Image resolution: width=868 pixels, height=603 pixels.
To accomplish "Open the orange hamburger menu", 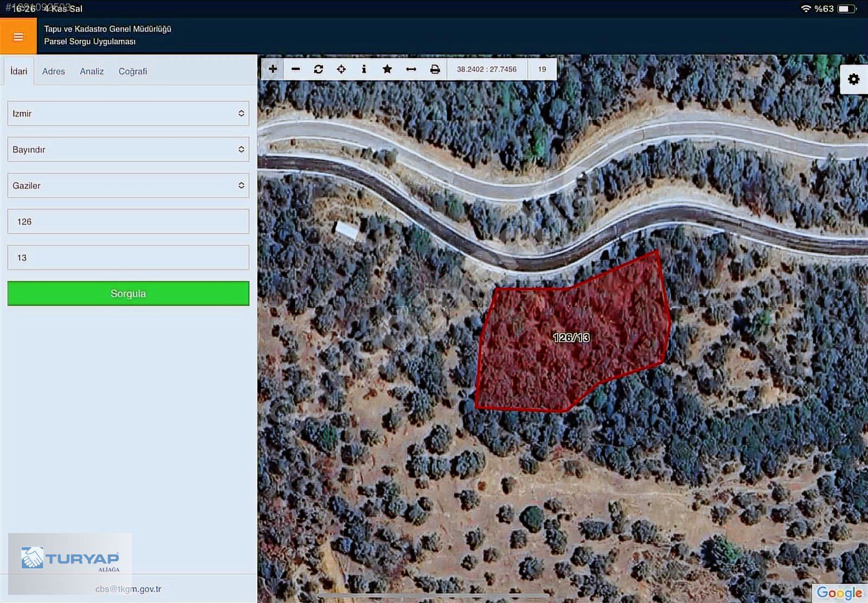I will [x=18, y=36].
